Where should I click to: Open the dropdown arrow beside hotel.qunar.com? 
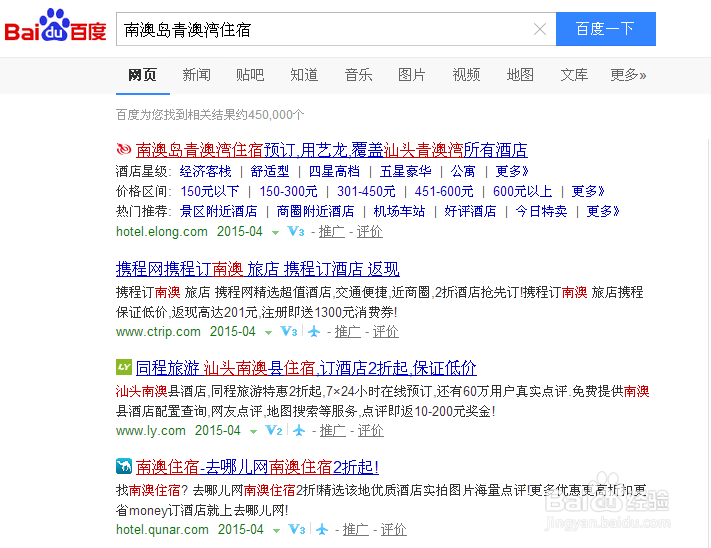pyautogui.click(x=276, y=531)
